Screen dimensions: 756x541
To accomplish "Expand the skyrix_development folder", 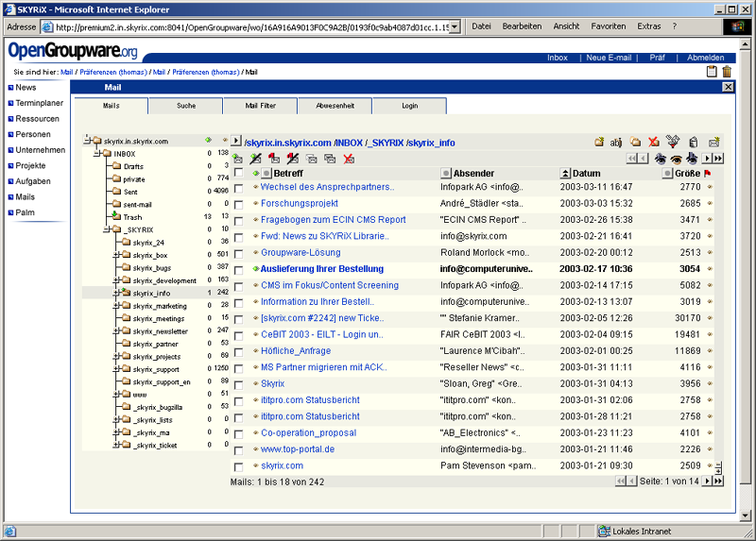I will [116, 279].
